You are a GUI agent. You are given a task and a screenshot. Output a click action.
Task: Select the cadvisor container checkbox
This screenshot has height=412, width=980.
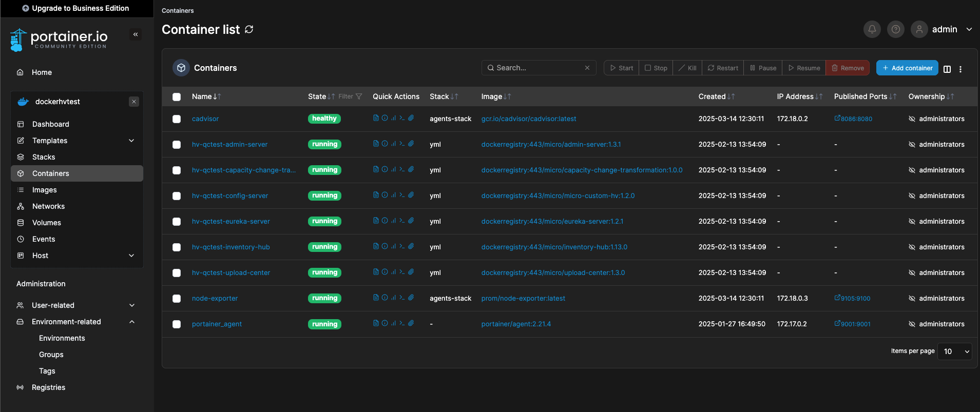pos(177,119)
